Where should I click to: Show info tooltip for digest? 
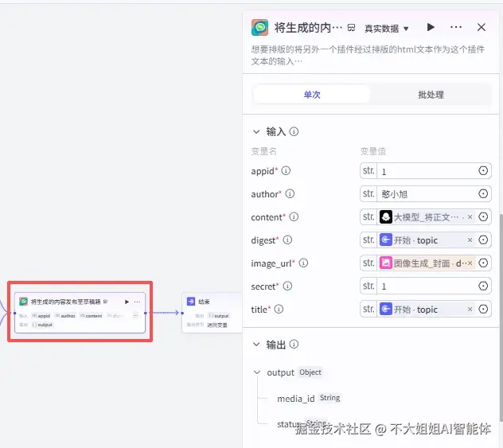click(x=287, y=240)
